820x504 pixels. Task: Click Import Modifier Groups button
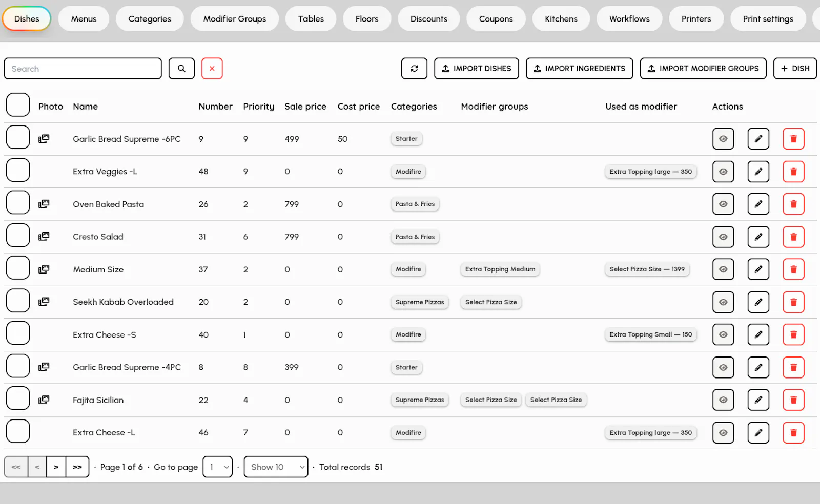tap(703, 69)
